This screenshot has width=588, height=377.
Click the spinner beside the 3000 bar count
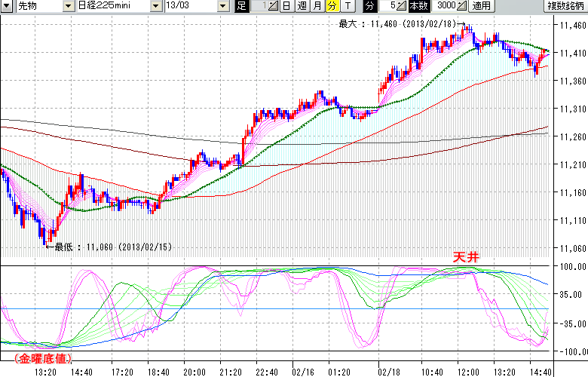coord(462,6)
